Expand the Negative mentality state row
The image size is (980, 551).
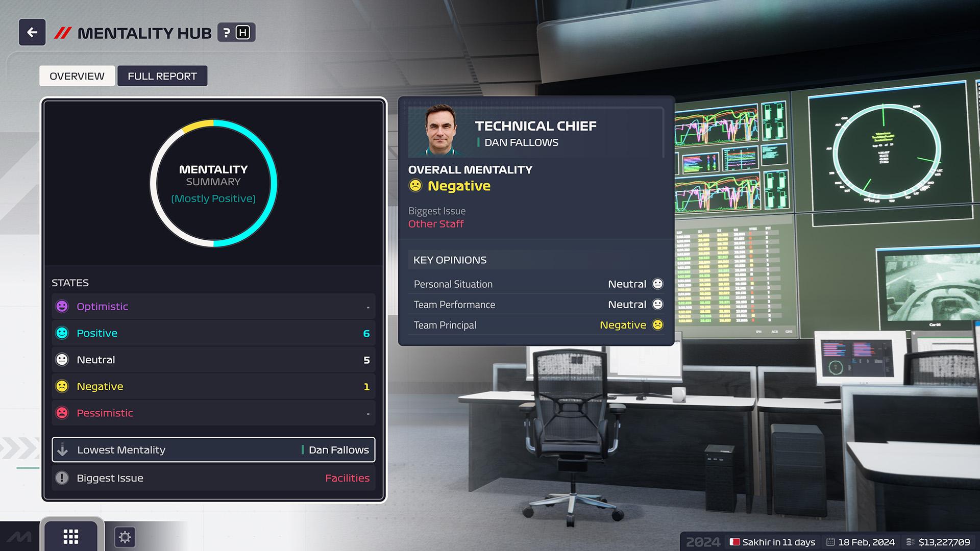213,386
